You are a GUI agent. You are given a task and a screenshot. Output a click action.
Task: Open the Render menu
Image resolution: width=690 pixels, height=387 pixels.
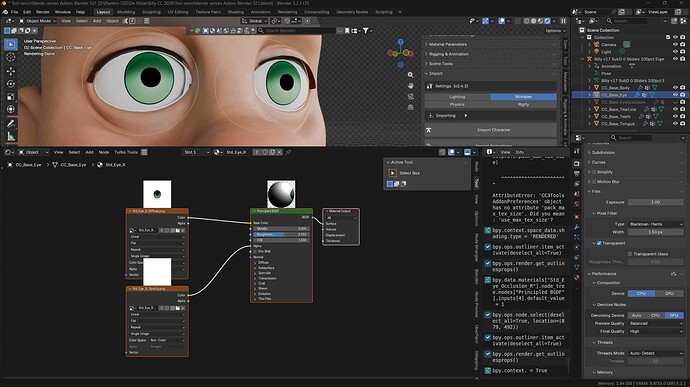tap(43, 12)
